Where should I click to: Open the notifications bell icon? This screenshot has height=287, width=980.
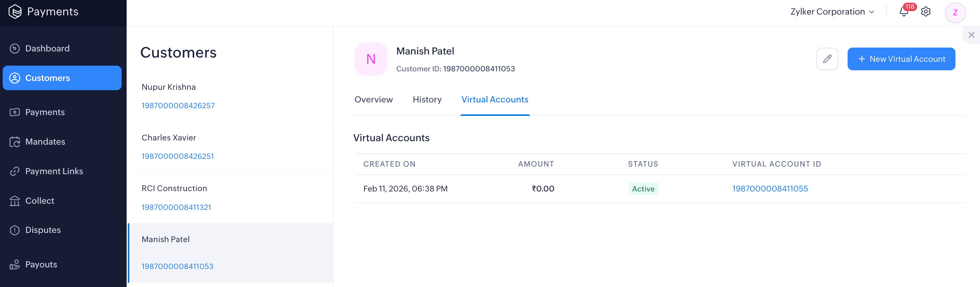[x=904, y=12]
